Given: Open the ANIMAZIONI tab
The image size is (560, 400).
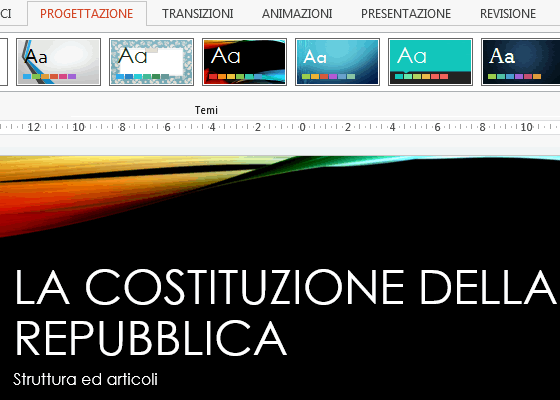Looking at the screenshot, I should (x=297, y=14).
